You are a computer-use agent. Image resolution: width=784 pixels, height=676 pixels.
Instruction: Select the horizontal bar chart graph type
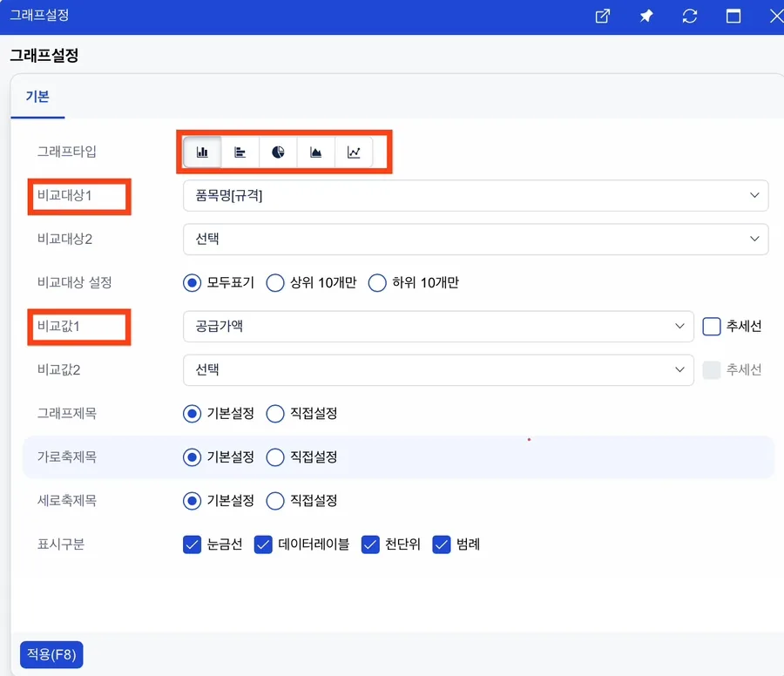pos(240,152)
